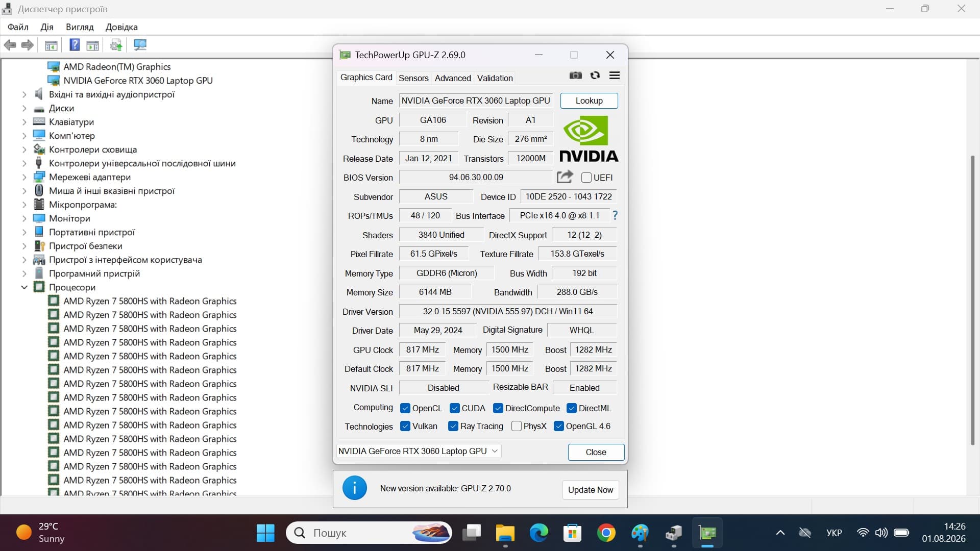980x551 pixels.
Task: Open Help via the blue question-mark toolbar icon
Action: coord(75,45)
